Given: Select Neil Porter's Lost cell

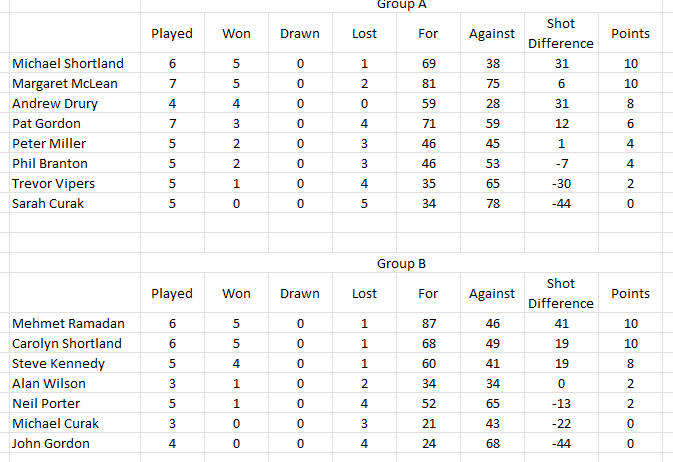Looking at the screenshot, I should (364, 403).
